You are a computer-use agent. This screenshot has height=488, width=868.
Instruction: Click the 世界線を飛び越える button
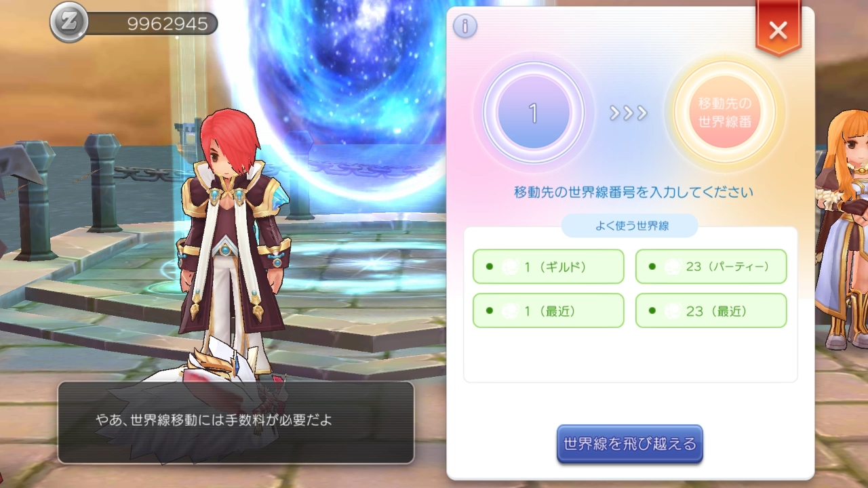click(x=629, y=444)
